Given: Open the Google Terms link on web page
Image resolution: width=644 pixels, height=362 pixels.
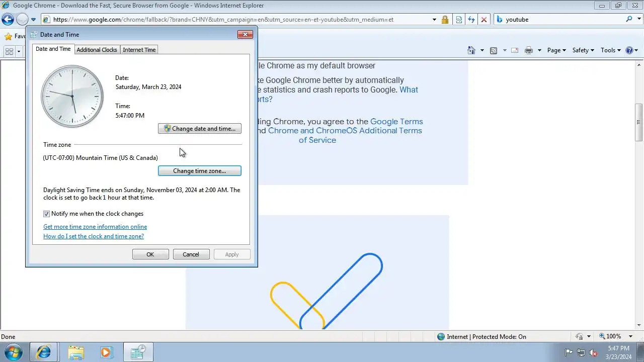Looking at the screenshot, I should pos(396,121).
